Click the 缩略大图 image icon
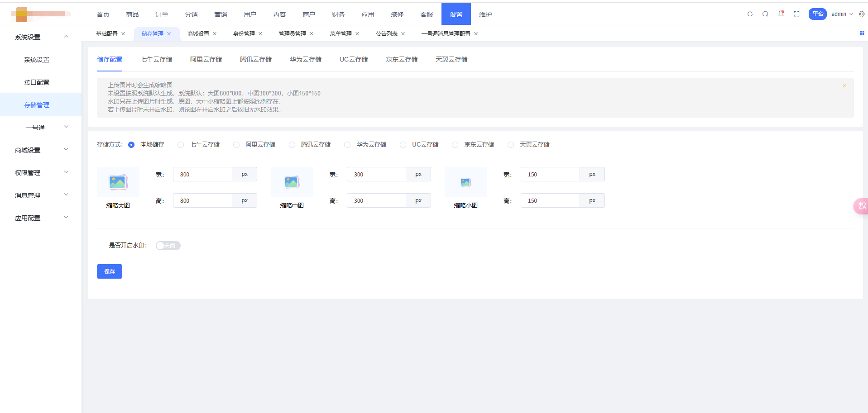The image size is (868, 413). pos(118,182)
